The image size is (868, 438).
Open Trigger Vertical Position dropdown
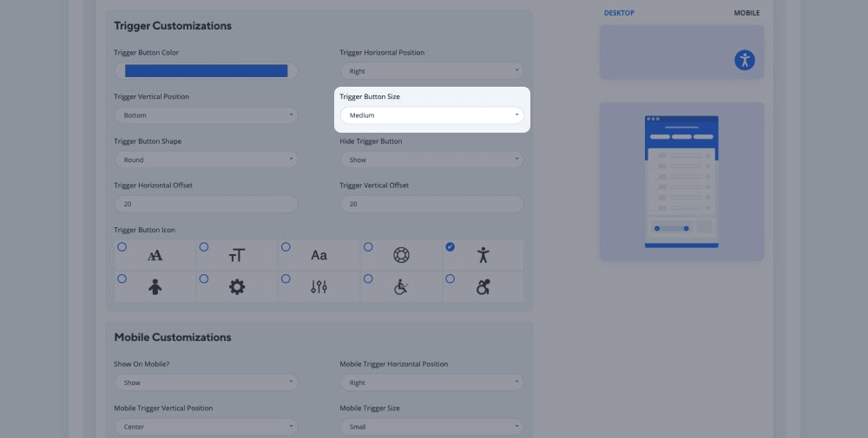click(206, 115)
